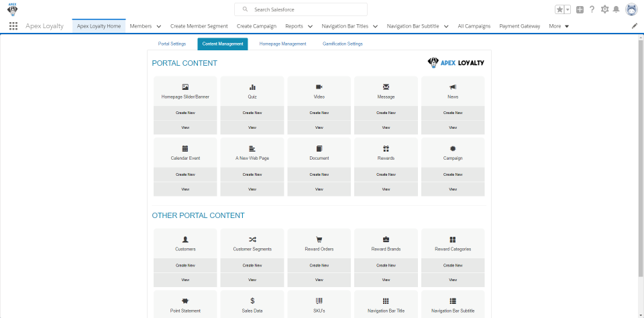Viewport: 644px width, 318px height.
Task: Click the SKU's barcode icon
Action: pyautogui.click(x=319, y=301)
